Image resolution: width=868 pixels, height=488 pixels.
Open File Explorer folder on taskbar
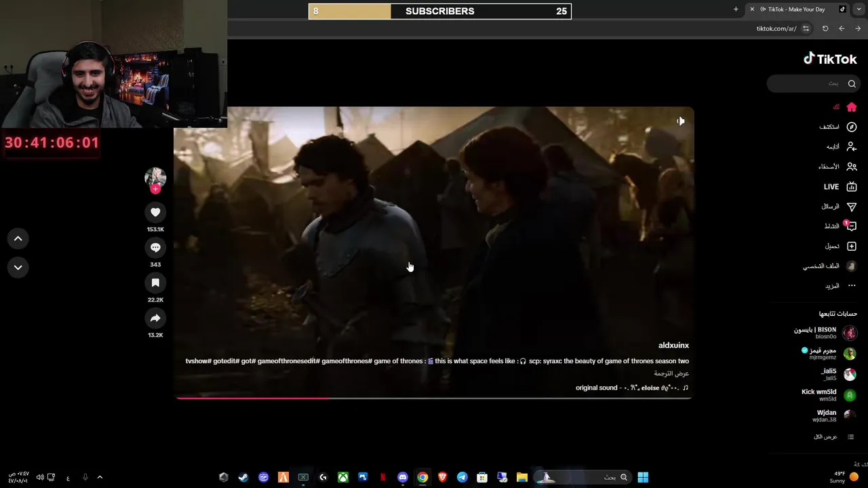tap(522, 477)
